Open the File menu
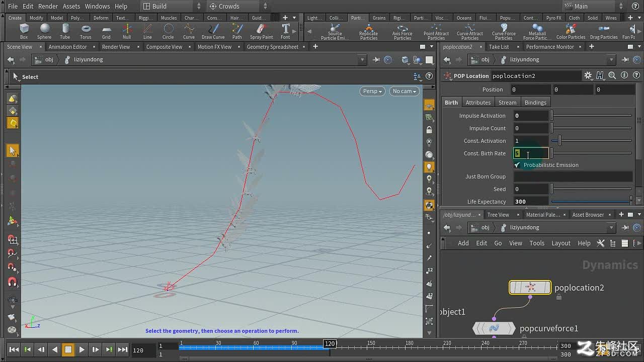This screenshot has height=362, width=644. pyautogui.click(x=13, y=6)
